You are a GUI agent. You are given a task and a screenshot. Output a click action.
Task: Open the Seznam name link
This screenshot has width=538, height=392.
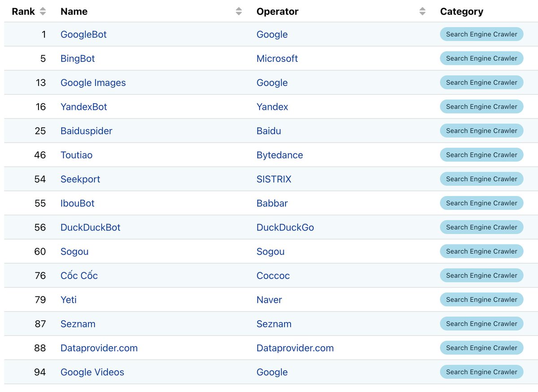(78, 324)
